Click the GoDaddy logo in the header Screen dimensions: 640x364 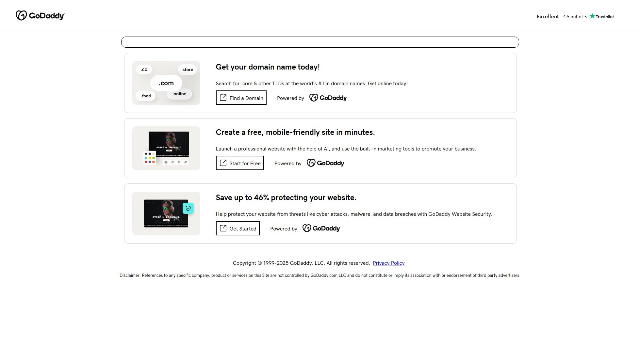(x=40, y=15)
